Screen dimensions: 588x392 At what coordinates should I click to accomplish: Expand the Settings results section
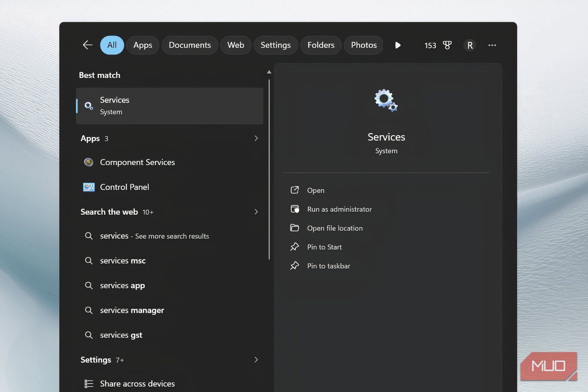(256, 360)
